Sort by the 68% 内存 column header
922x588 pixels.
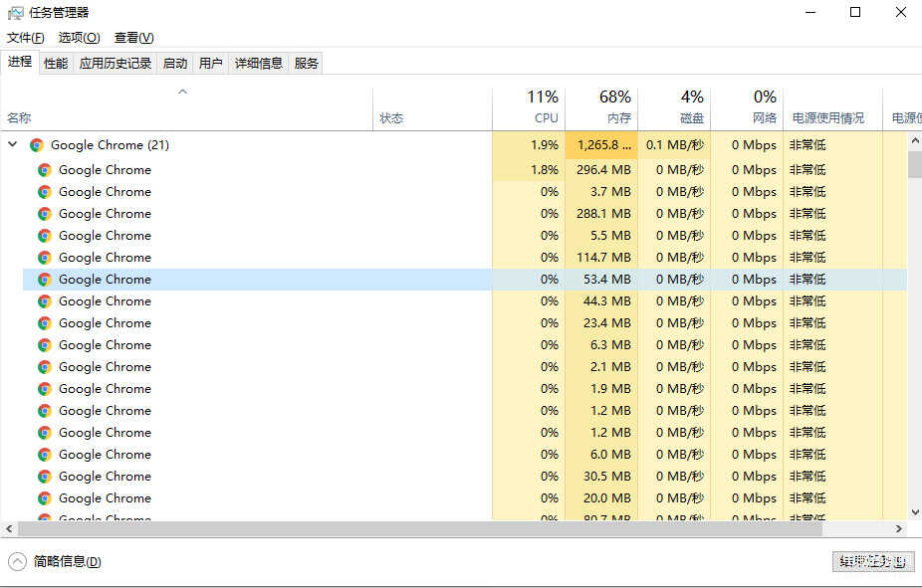click(601, 109)
